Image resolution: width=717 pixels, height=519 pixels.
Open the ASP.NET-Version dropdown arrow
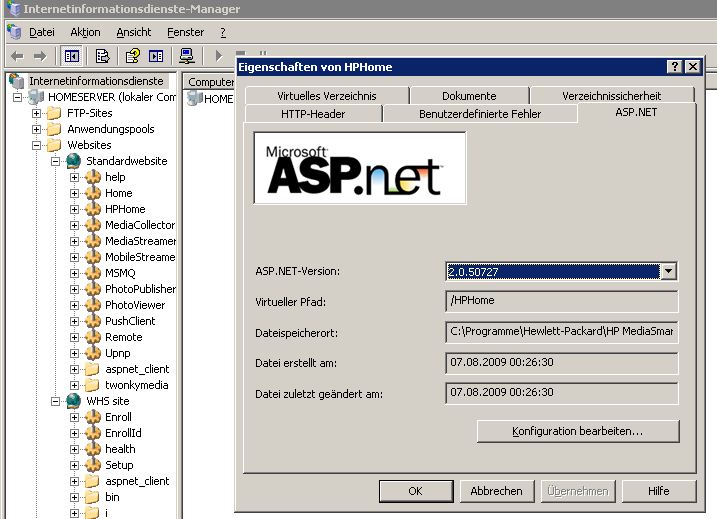coord(668,271)
